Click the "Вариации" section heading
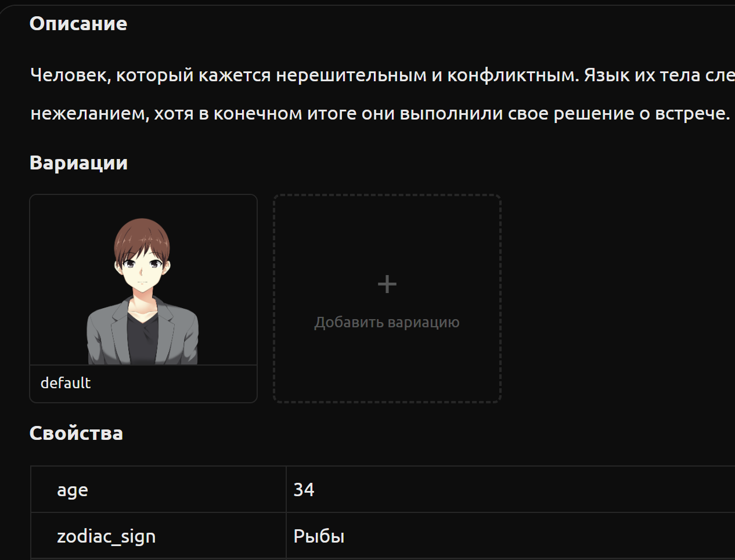Image resolution: width=735 pixels, height=560 pixels. [x=78, y=163]
